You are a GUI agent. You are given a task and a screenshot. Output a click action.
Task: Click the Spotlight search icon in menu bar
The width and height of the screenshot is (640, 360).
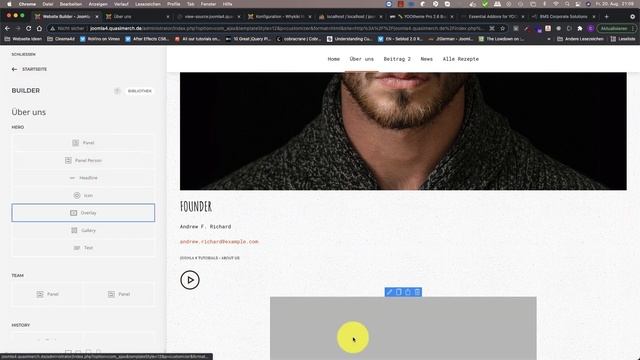(x=567, y=4)
